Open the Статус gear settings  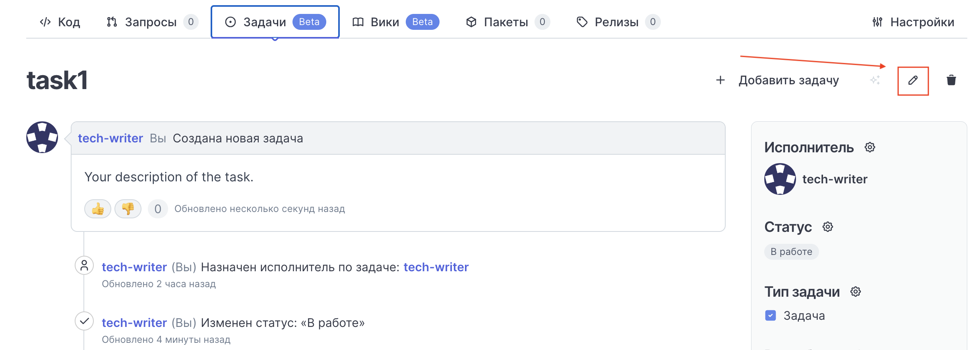tap(828, 227)
